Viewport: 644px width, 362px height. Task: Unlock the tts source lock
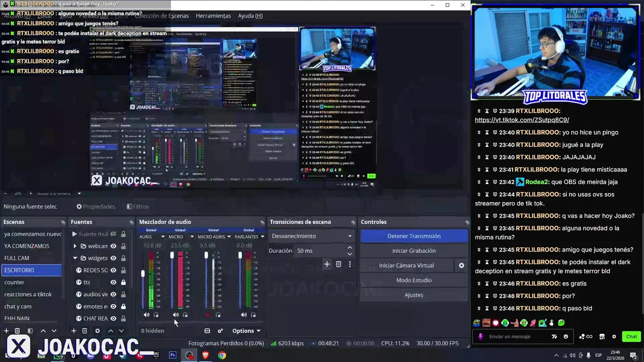pos(123,282)
